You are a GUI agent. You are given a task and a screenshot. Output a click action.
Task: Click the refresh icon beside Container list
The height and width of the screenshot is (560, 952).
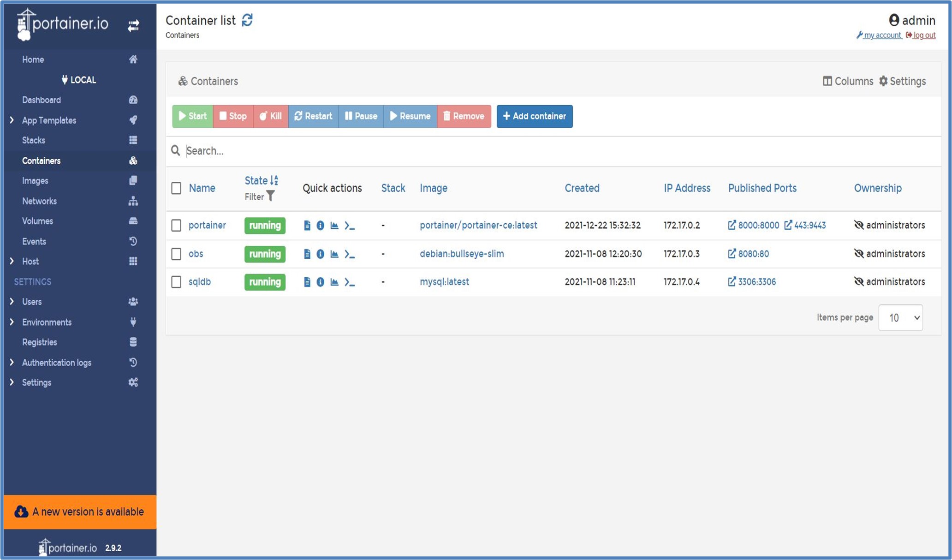[x=247, y=20]
